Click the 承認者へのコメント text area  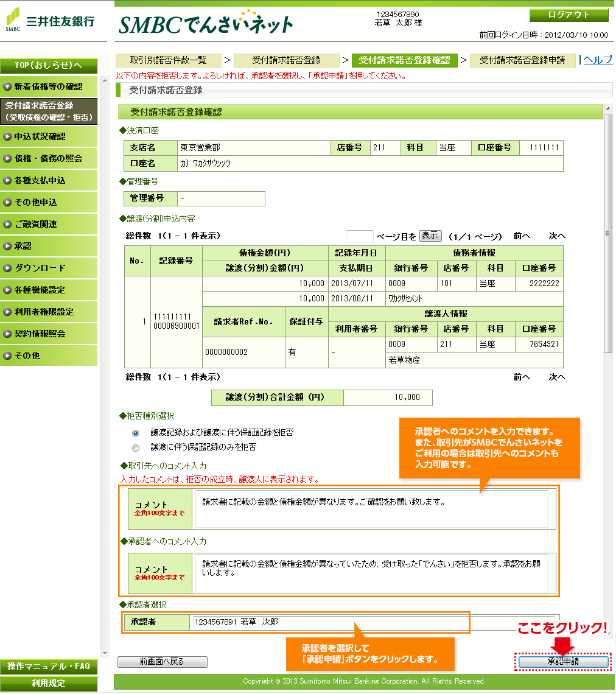(372, 573)
